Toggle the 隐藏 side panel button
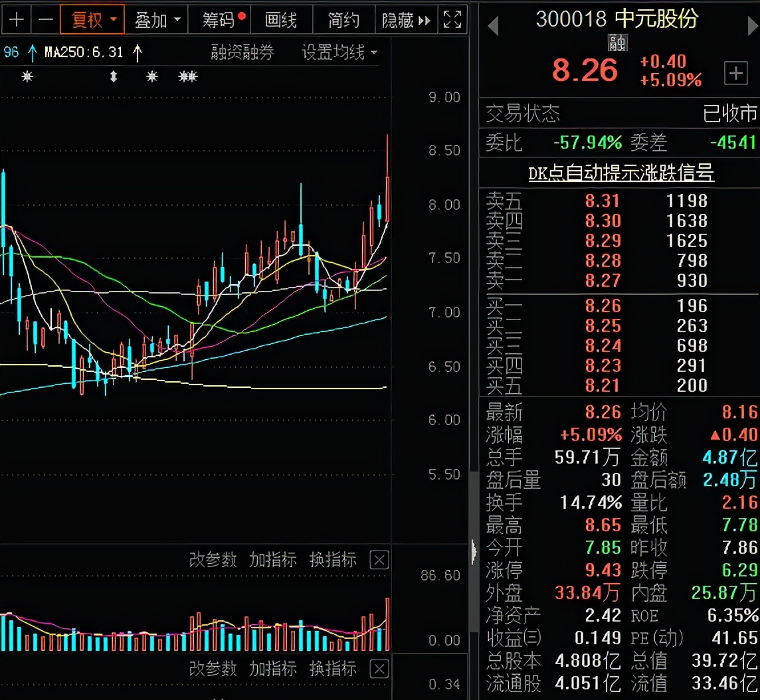The height and width of the screenshot is (700, 760). 405,20
